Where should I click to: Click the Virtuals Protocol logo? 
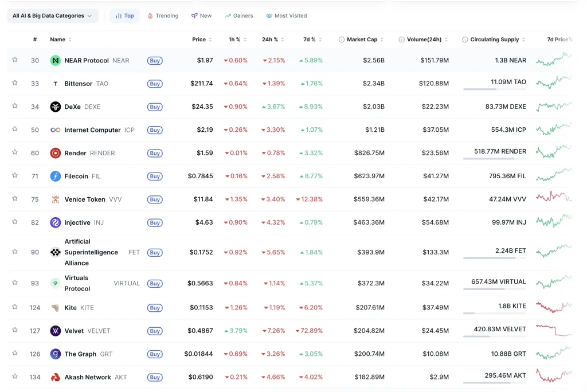click(56, 284)
